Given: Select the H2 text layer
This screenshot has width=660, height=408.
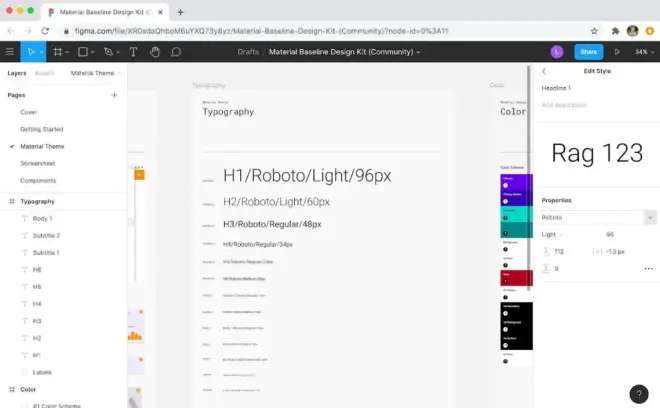Looking at the screenshot, I should click(x=37, y=339).
